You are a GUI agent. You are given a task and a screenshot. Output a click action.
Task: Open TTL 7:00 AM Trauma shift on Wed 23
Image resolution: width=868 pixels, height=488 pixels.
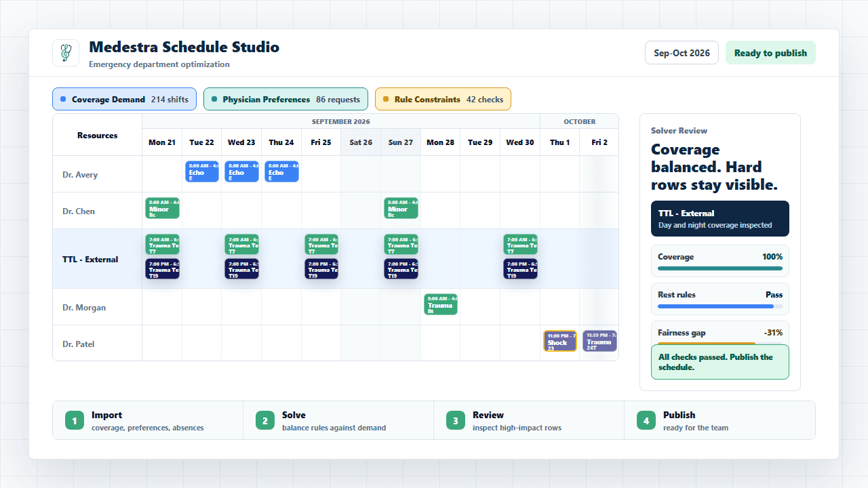(x=241, y=245)
